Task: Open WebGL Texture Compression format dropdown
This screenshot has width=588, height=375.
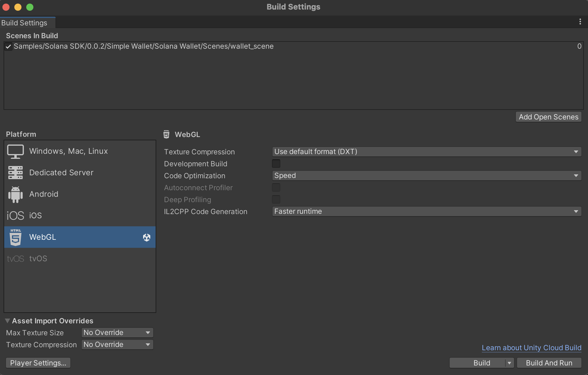Action: coord(427,152)
